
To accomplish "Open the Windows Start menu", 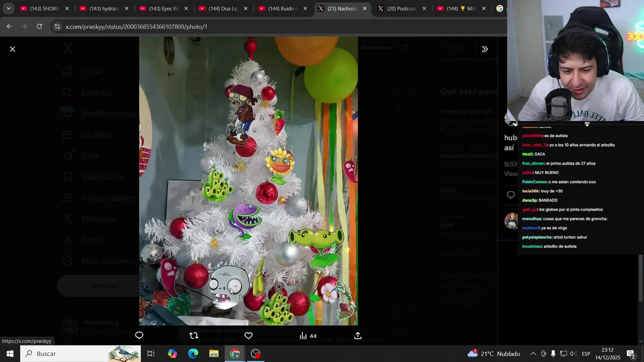I will [10, 353].
